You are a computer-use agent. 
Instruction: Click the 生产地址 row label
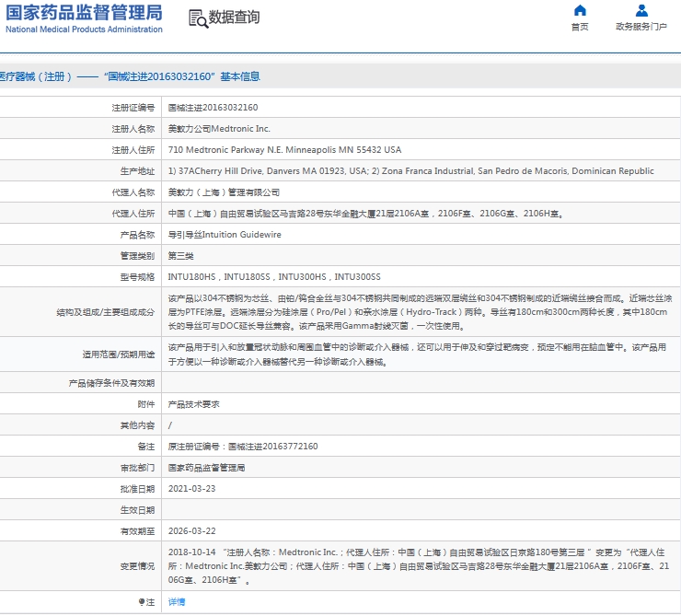click(x=137, y=171)
